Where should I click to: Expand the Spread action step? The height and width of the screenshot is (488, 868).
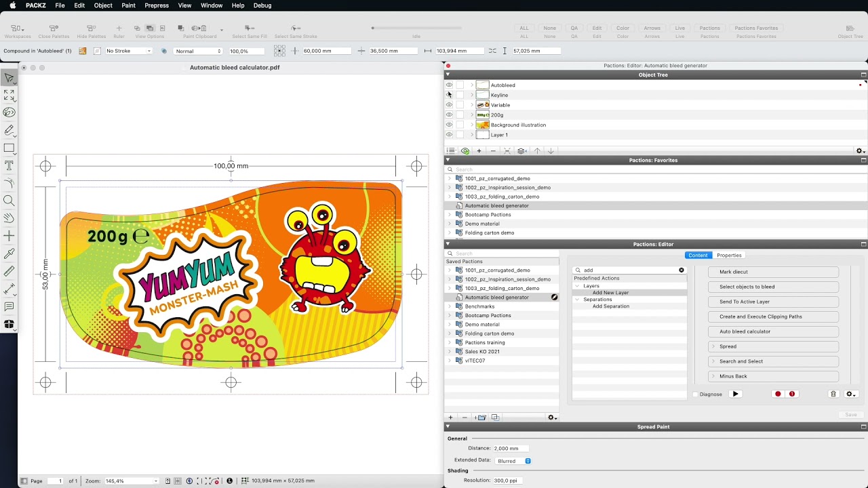click(x=713, y=346)
